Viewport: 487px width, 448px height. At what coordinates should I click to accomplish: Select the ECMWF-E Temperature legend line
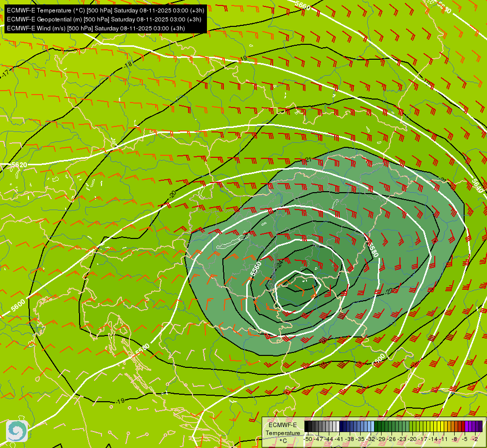pyautogui.click(x=105, y=10)
